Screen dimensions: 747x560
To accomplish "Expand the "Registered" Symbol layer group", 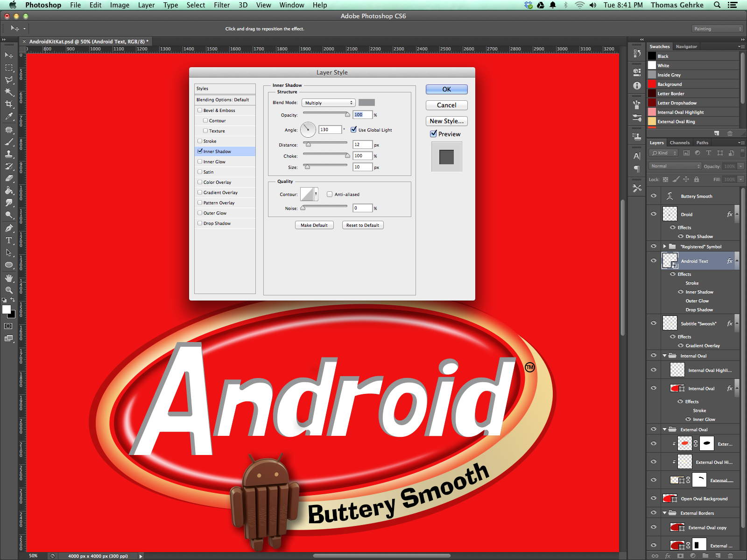I will point(665,246).
